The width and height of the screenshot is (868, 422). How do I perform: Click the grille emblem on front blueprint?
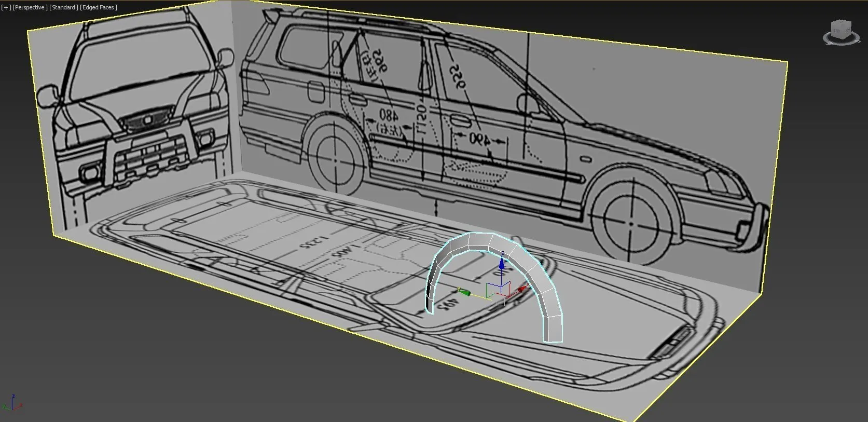point(147,120)
